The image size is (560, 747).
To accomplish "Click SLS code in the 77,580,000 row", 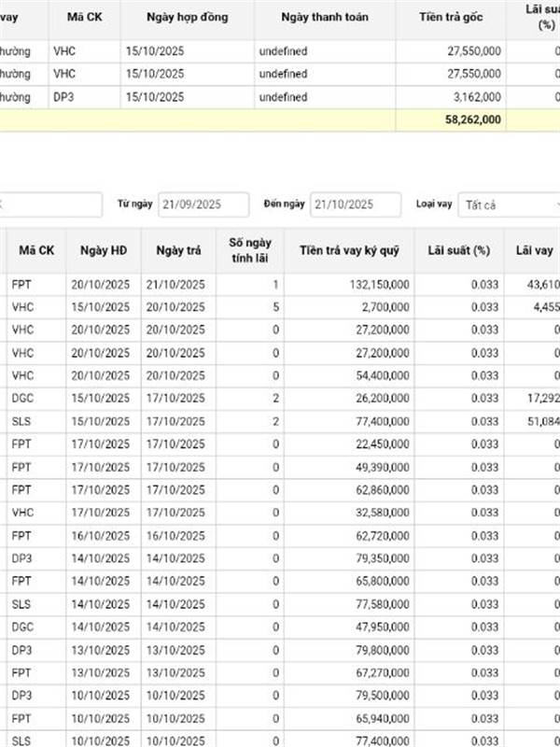I will pyautogui.click(x=21, y=604).
